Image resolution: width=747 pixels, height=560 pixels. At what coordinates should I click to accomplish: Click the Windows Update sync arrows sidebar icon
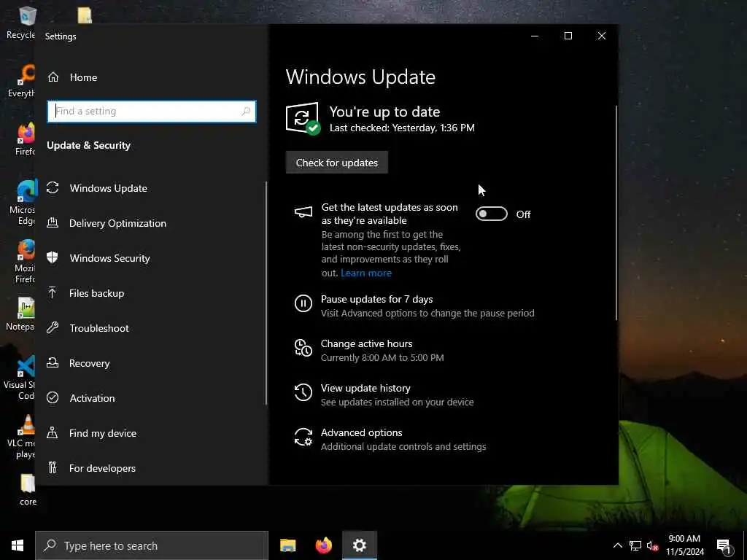[x=53, y=187]
